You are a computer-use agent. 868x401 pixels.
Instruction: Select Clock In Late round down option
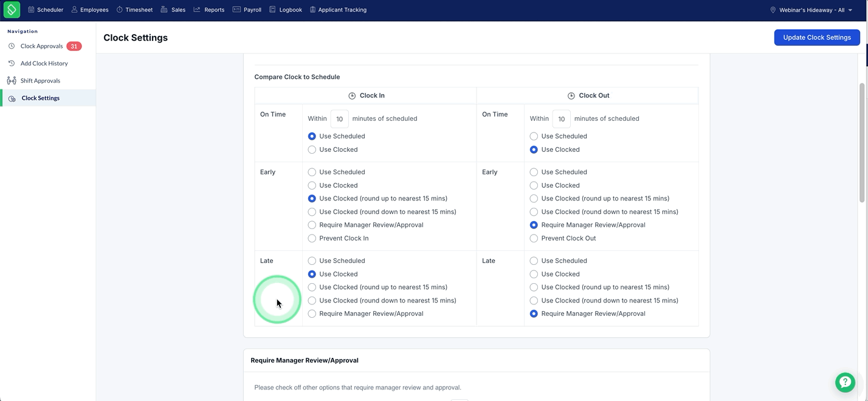[x=312, y=301]
